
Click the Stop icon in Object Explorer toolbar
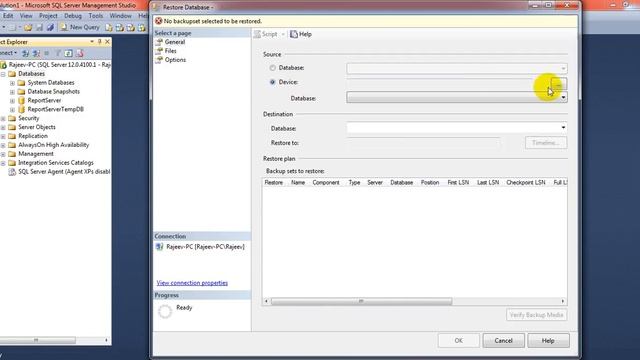[47, 53]
